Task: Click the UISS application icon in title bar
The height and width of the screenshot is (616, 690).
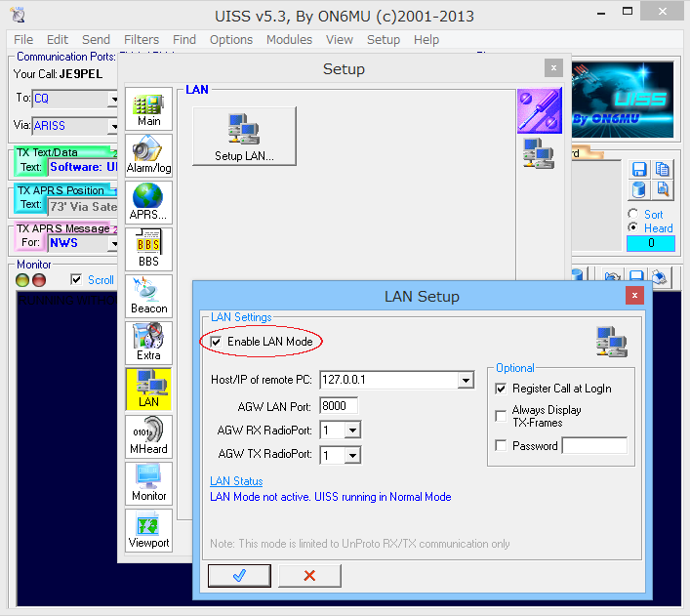Action: coord(18,15)
